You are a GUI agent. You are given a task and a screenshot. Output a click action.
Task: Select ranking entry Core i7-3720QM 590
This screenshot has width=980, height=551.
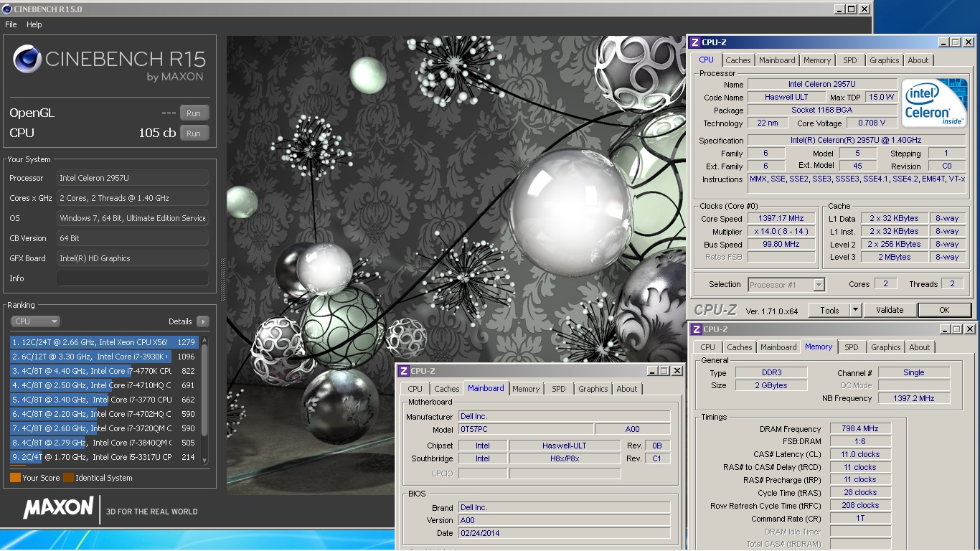coord(104,428)
